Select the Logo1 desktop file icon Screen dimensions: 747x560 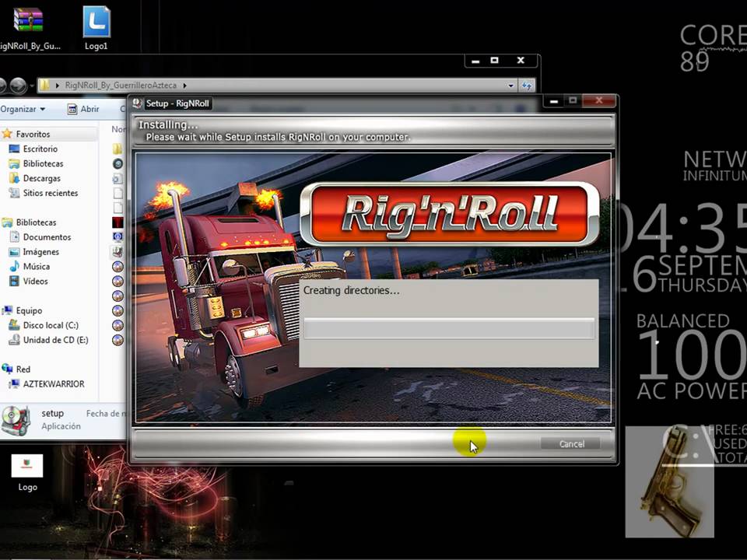click(96, 29)
